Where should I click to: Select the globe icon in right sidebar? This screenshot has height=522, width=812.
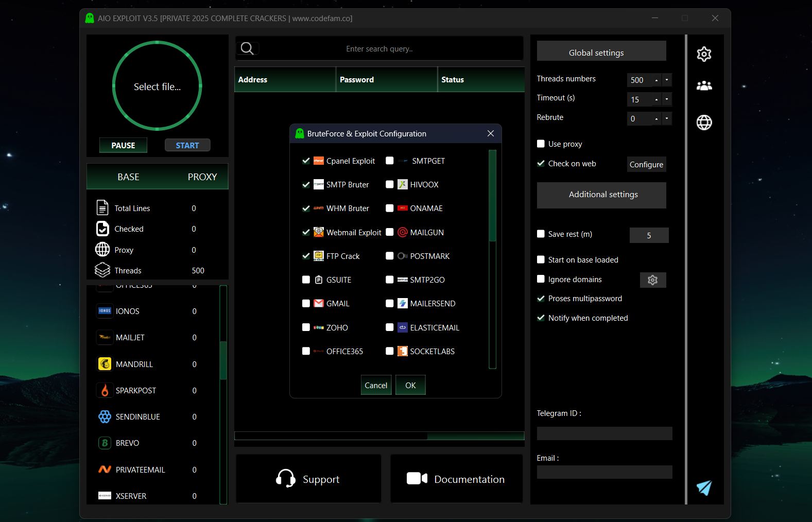[x=704, y=123]
